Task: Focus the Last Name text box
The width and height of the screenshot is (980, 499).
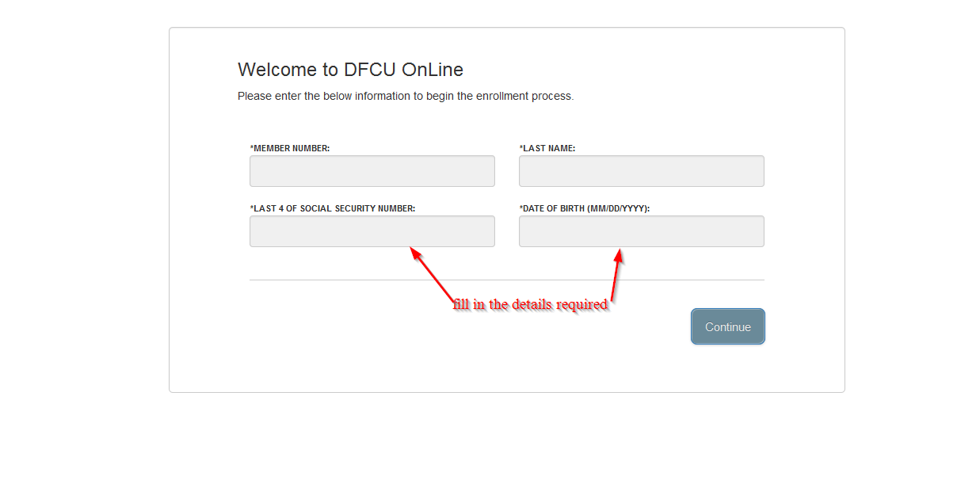Action: [x=641, y=171]
